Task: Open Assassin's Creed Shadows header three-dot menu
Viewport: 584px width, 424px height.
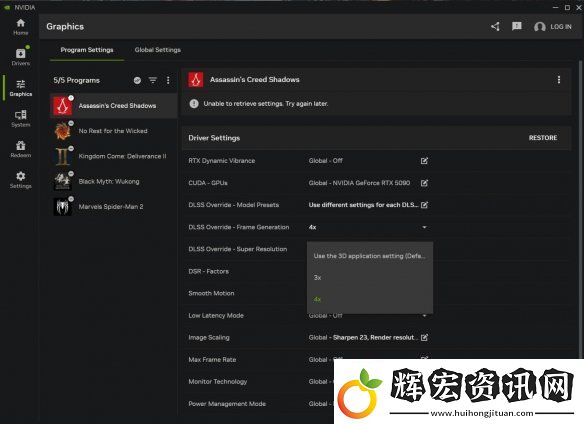Action: tap(558, 80)
